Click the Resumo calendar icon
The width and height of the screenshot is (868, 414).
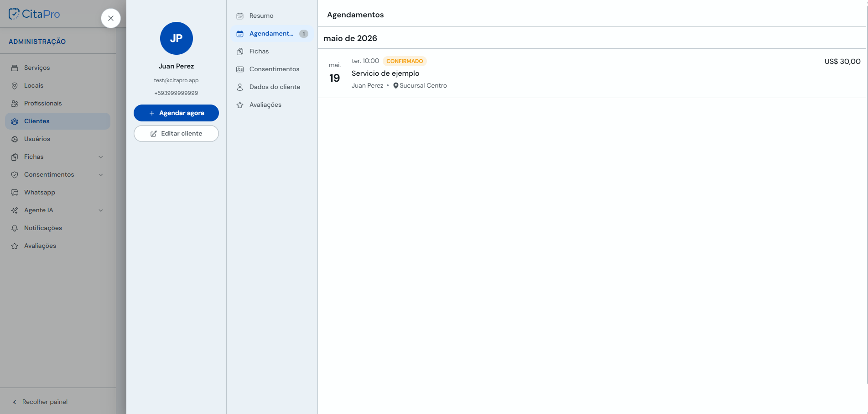pyautogui.click(x=240, y=16)
